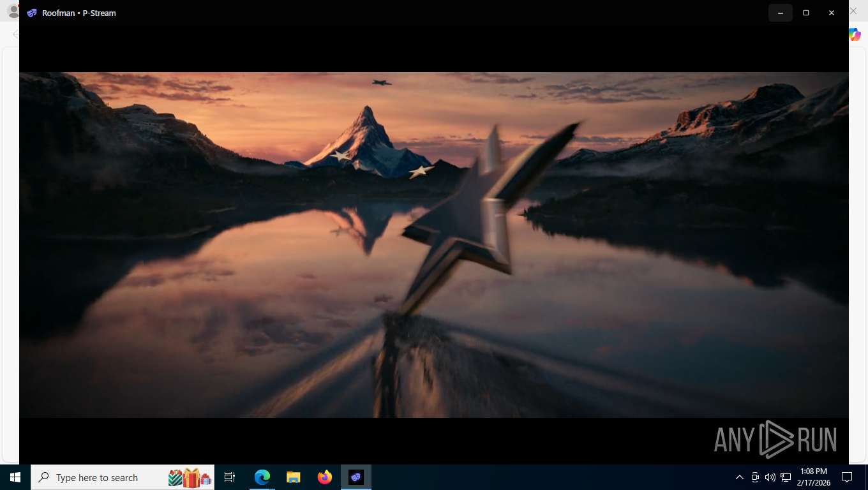868x490 pixels.
Task: Close the P-Stream player window
Action: click(x=832, y=13)
